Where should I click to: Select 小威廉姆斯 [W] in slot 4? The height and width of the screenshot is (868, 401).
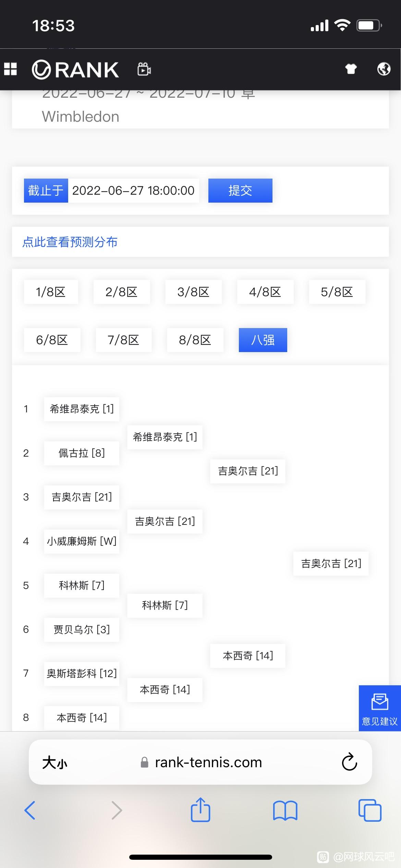[82, 541]
